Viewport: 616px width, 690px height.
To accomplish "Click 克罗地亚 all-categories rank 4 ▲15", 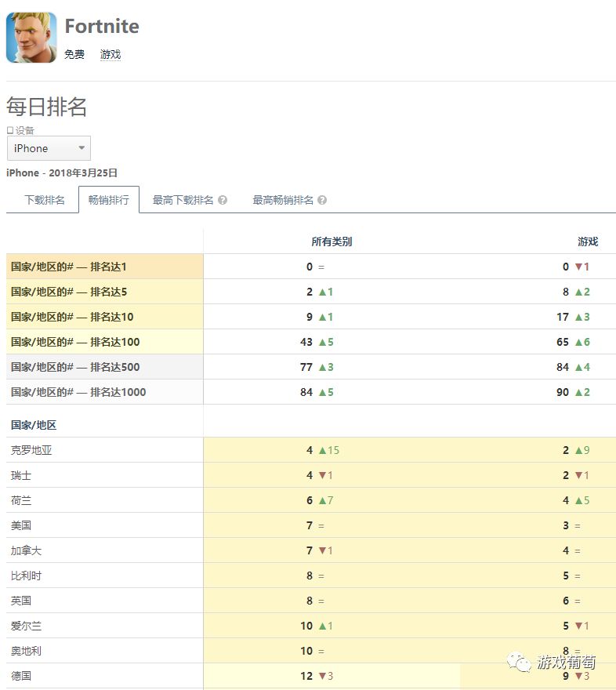I will tap(323, 450).
